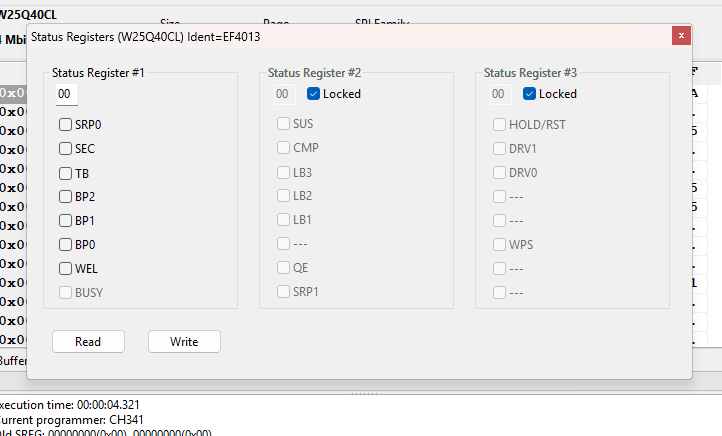722x436 pixels.
Task: Enable the WEL bit checkbox
Action: pyautogui.click(x=65, y=268)
